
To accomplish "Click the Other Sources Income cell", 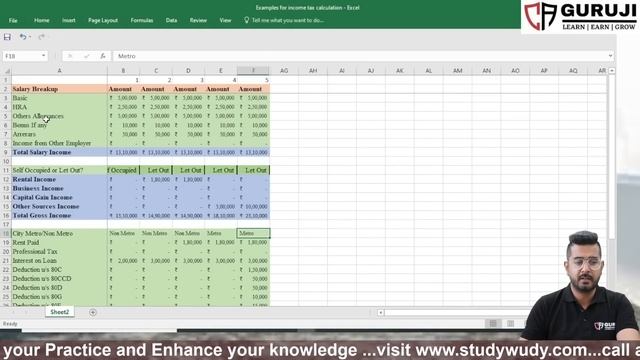I will [59, 207].
